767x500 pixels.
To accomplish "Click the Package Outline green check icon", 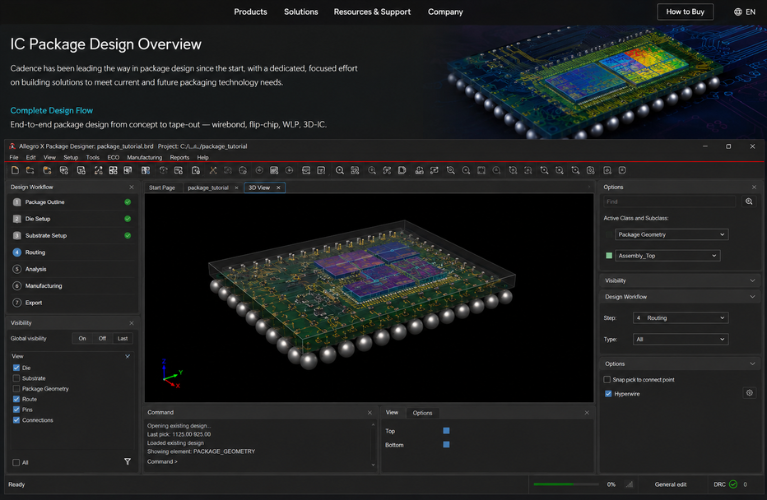I will coord(128,202).
